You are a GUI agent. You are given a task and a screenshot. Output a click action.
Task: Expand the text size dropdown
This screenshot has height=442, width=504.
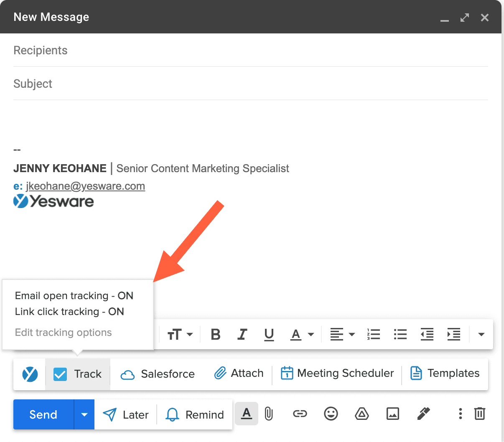click(x=180, y=334)
